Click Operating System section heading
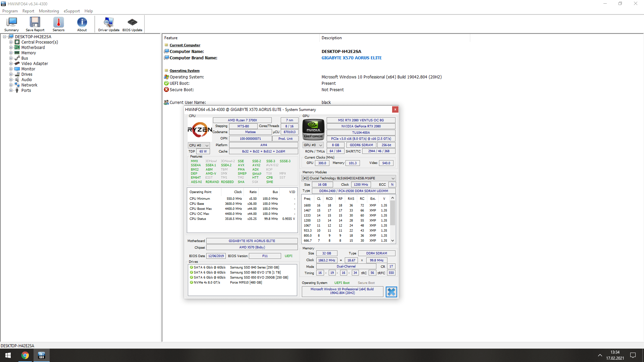This screenshot has width=644, height=362. click(x=184, y=71)
